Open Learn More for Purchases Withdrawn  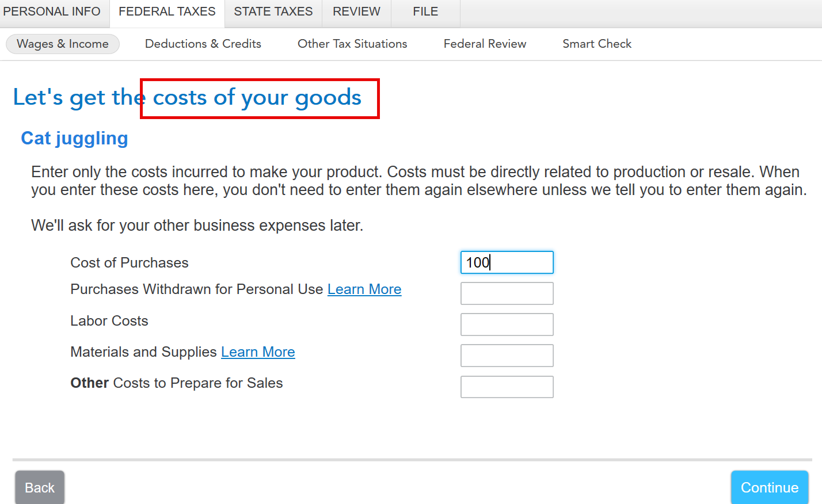click(x=364, y=289)
